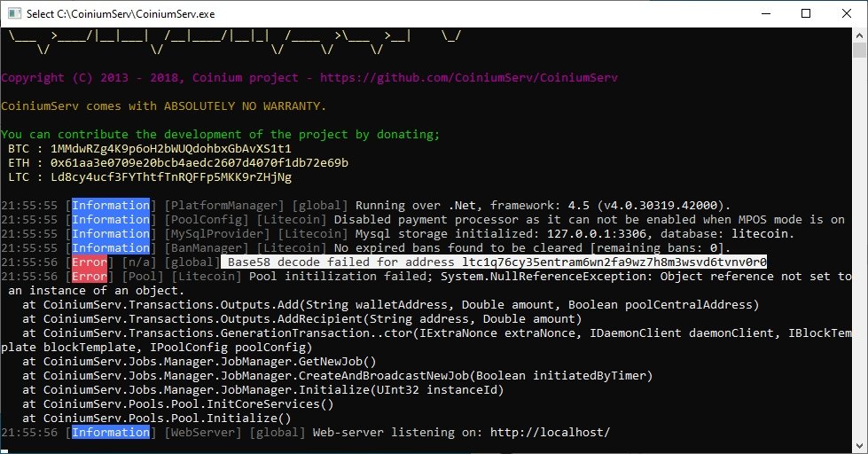The height and width of the screenshot is (454, 868).
Task: Click the Outputs.AddRecipient stack trace line
Action: (301, 319)
